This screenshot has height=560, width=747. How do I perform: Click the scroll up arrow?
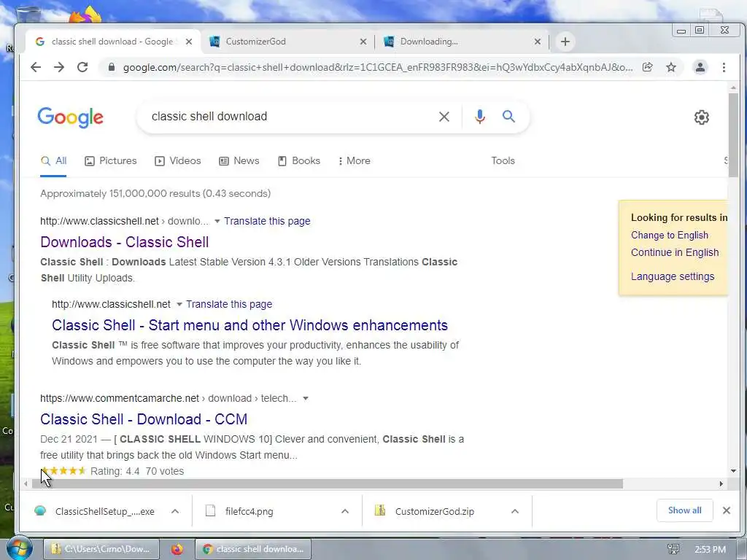pos(733,87)
